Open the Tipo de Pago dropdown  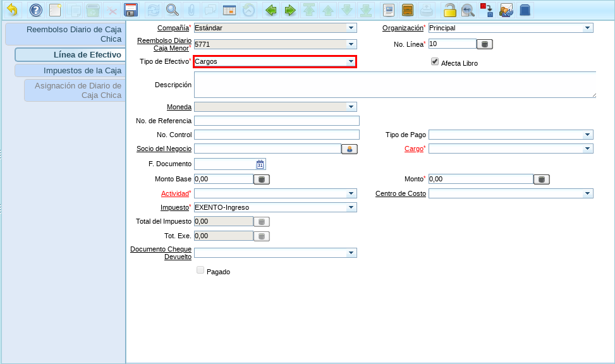587,135
